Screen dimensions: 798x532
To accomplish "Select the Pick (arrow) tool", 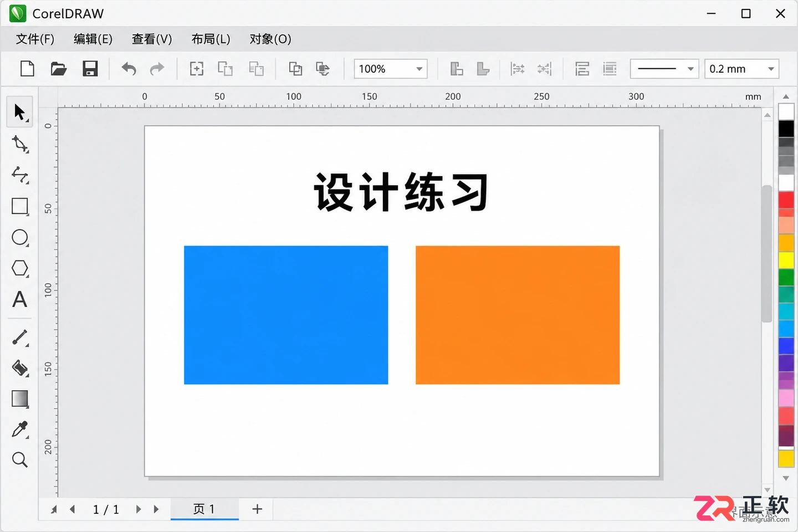I will coord(20,112).
